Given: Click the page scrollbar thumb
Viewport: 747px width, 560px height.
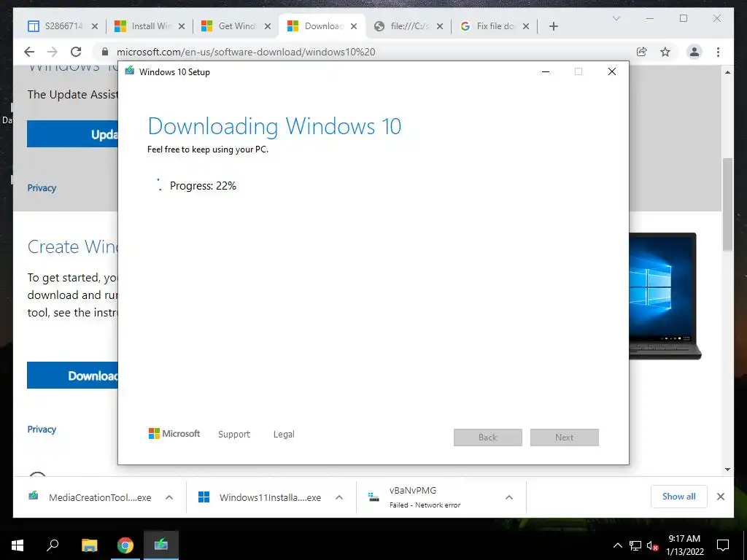Looking at the screenshot, I should (x=727, y=204).
